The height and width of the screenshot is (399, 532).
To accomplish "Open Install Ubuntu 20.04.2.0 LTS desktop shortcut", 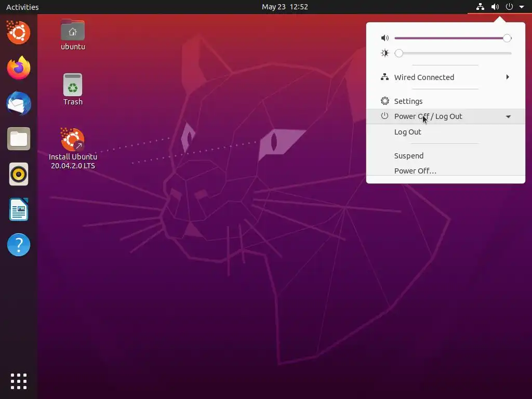I will [73, 149].
